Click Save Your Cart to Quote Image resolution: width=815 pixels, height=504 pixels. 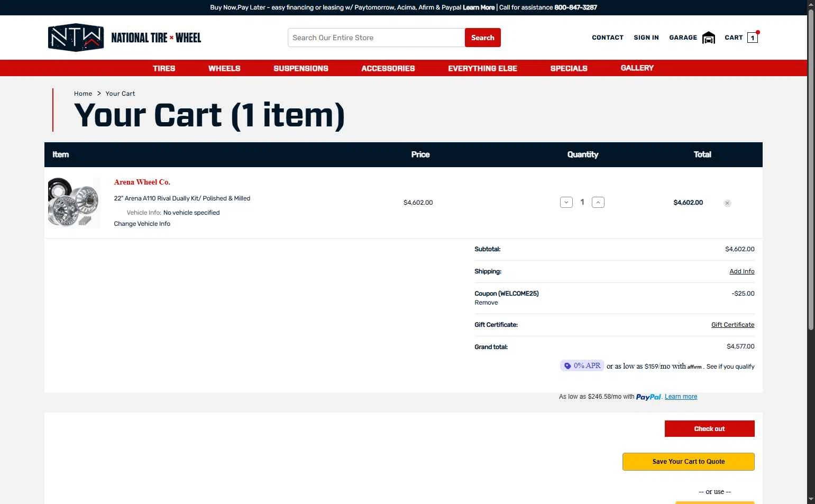(x=689, y=462)
